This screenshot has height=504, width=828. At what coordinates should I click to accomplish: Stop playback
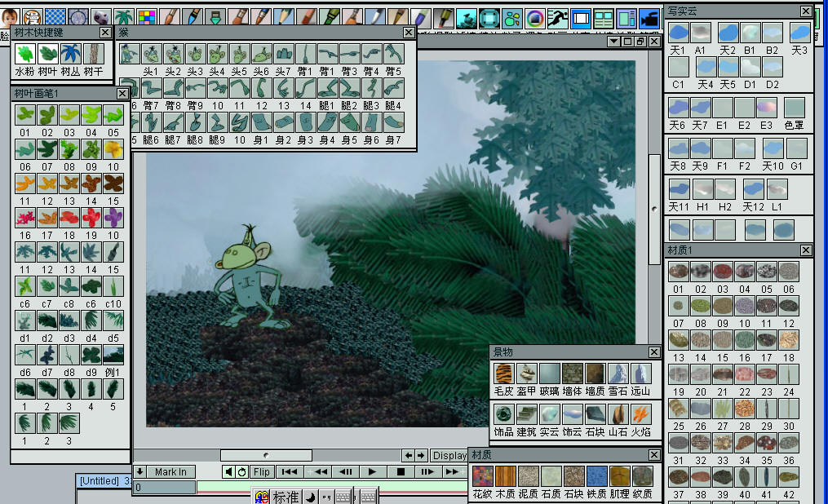point(401,472)
